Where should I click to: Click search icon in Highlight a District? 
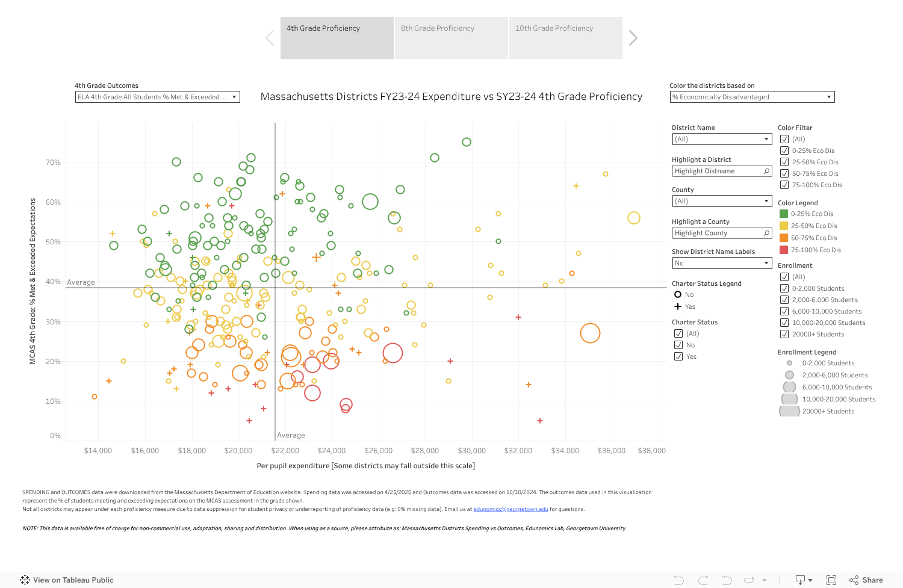coord(766,172)
